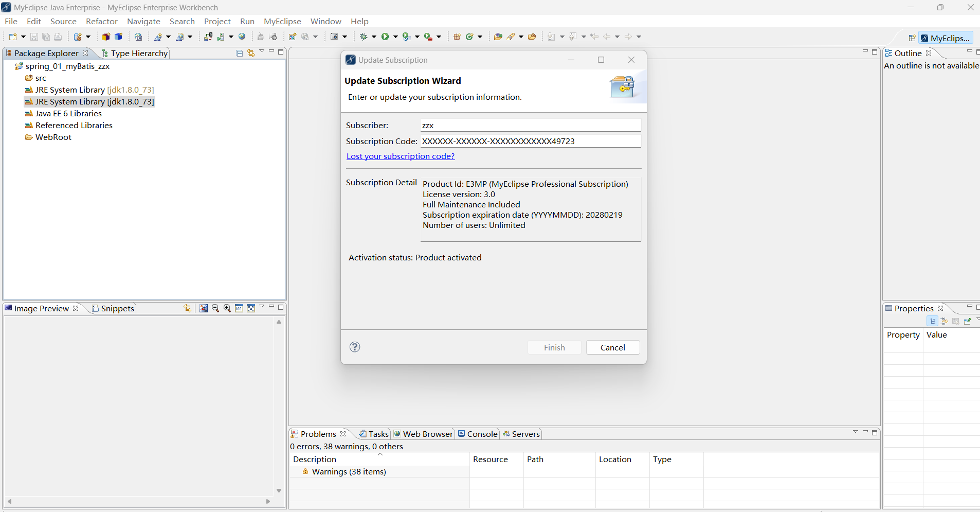Select Java EE 6 Libraries node
Viewport: 980px width, 512px height.
click(x=63, y=113)
